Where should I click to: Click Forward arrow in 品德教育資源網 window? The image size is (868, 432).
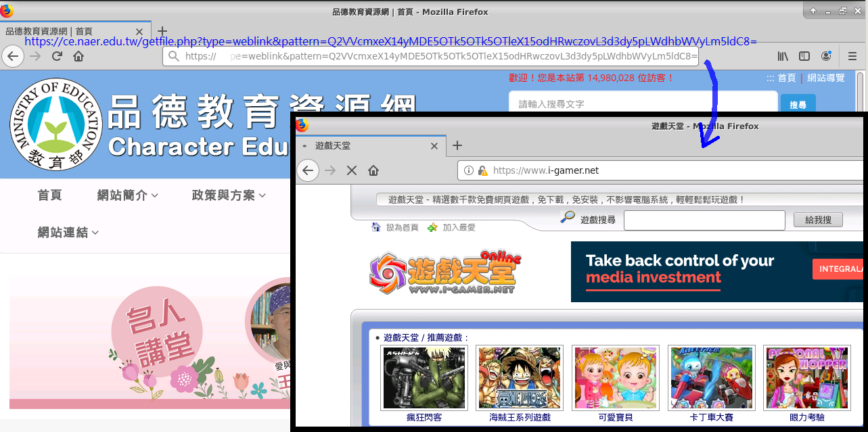[x=35, y=56]
